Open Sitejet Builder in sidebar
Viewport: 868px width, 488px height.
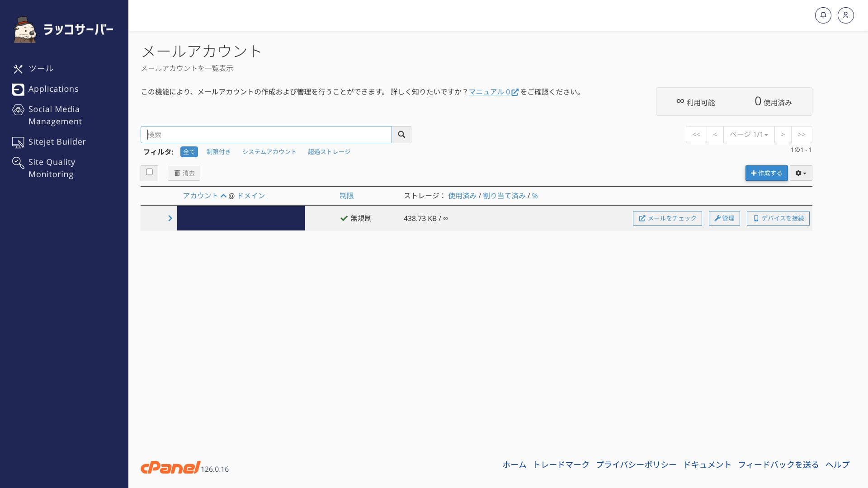(57, 142)
